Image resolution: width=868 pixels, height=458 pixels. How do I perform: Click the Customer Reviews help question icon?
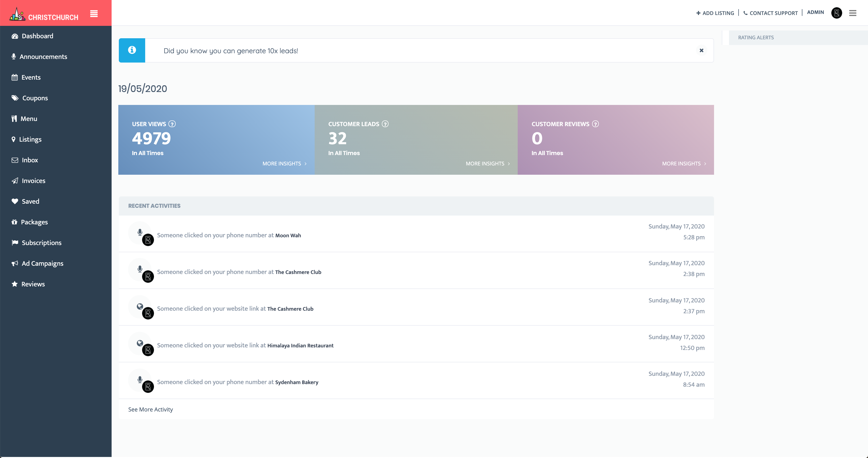point(595,124)
